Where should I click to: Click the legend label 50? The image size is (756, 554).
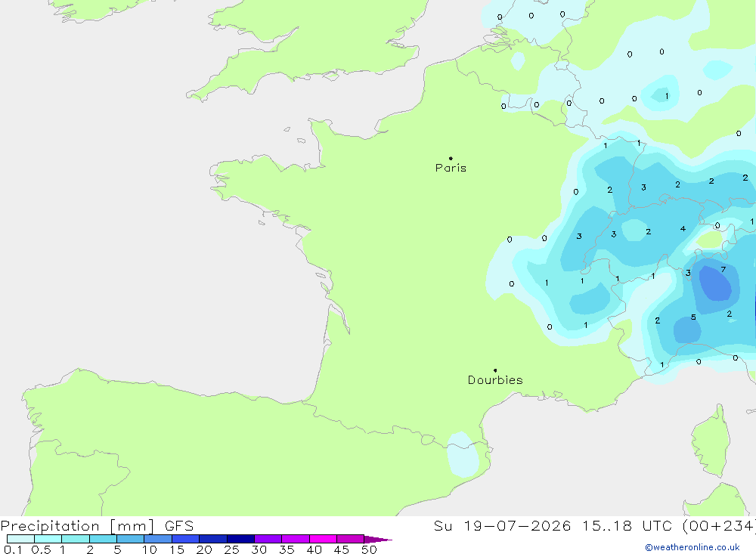tap(370, 549)
